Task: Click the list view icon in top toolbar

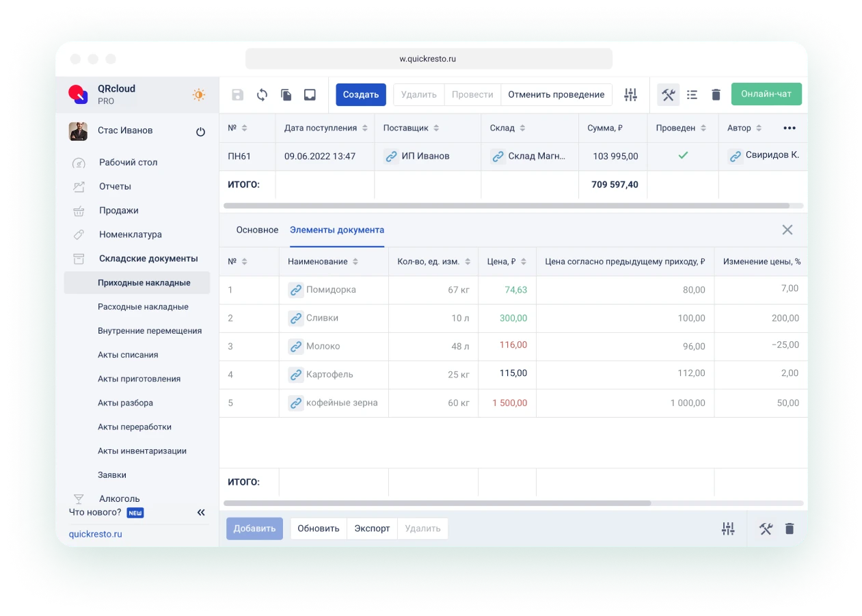Action: [x=692, y=95]
